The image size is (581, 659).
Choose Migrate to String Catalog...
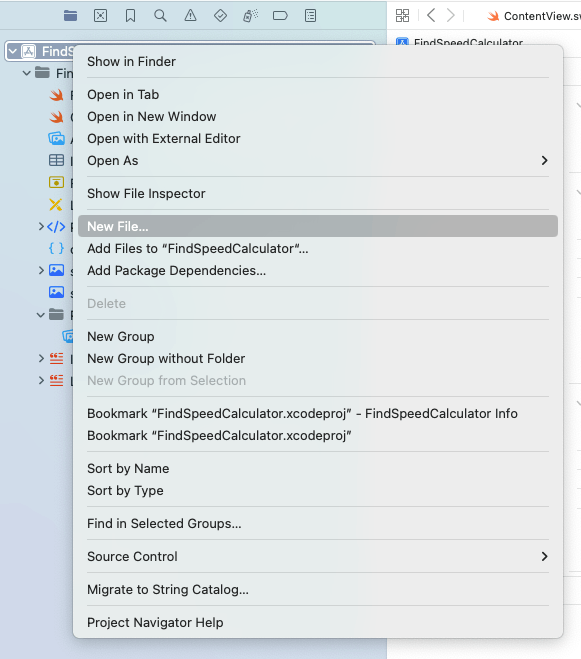[x=318, y=590]
